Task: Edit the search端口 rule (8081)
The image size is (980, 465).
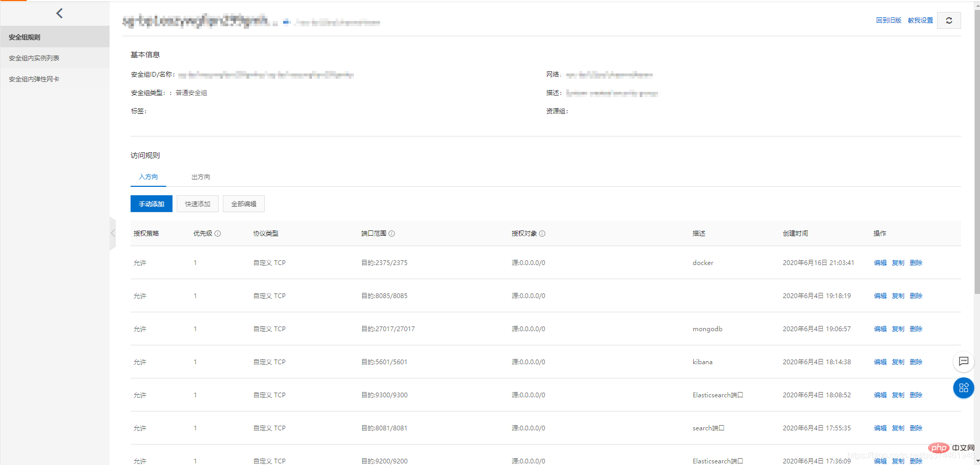Action: coord(880,428)
